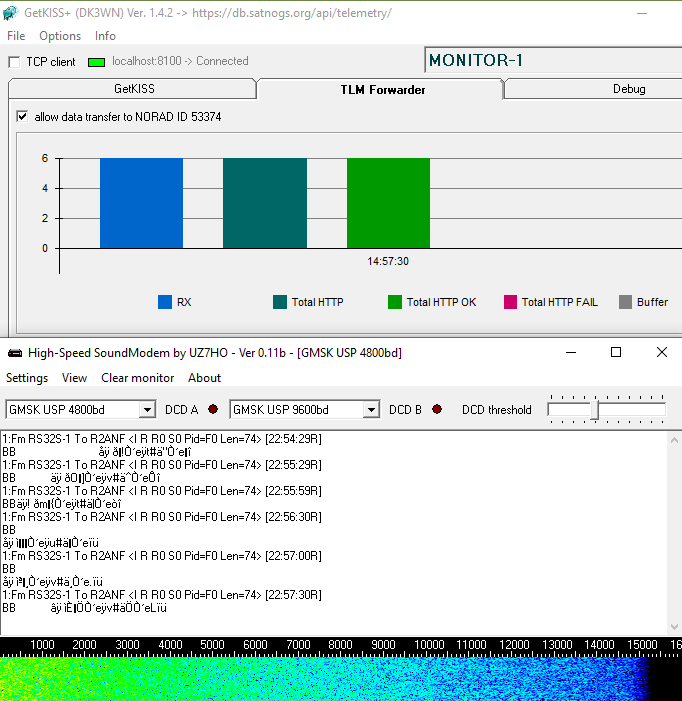Click the pink Total HTTP FAIL legend swatch
The image size is (682, 701).
[x=510, y=302]
